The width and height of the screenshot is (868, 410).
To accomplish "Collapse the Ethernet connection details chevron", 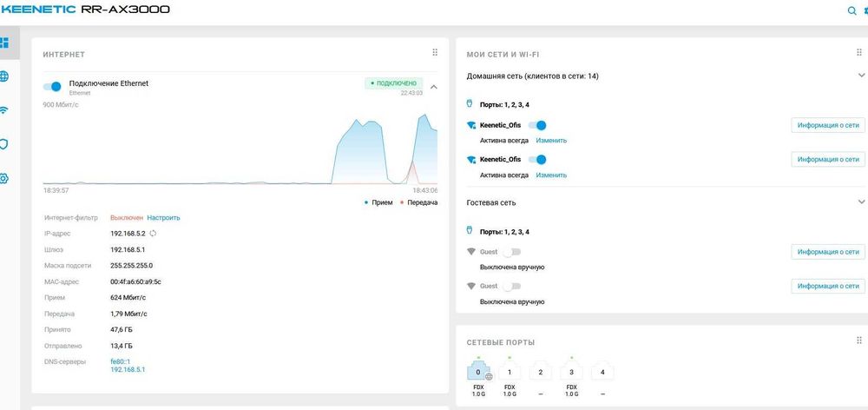I will pyautogui.click(x=434, y=87).
